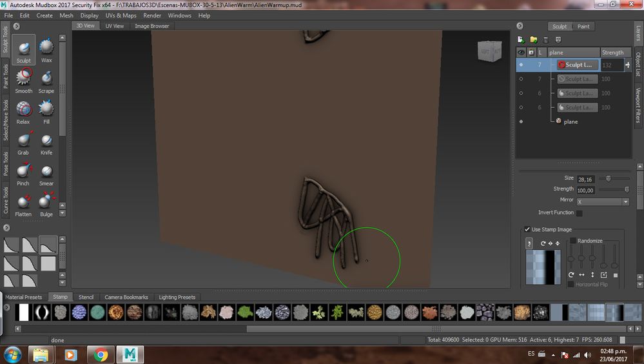Screen dimensions: 644x364
Task: Open the File menu
Action: tap(8, 15)
